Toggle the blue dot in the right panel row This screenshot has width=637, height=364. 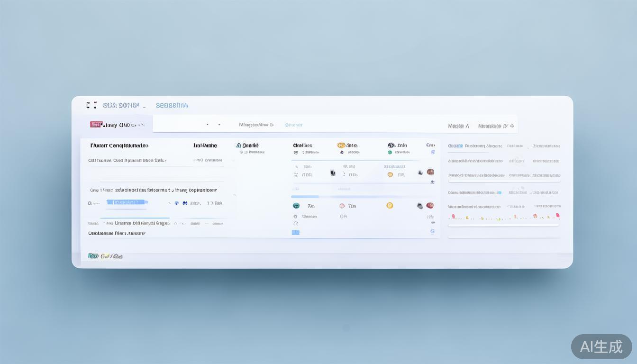coord(499,192)
